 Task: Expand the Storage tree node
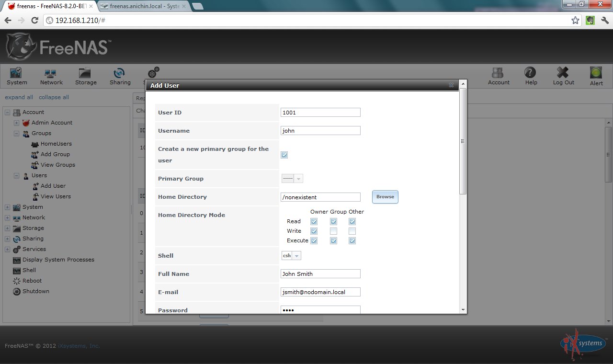point(7,228)
